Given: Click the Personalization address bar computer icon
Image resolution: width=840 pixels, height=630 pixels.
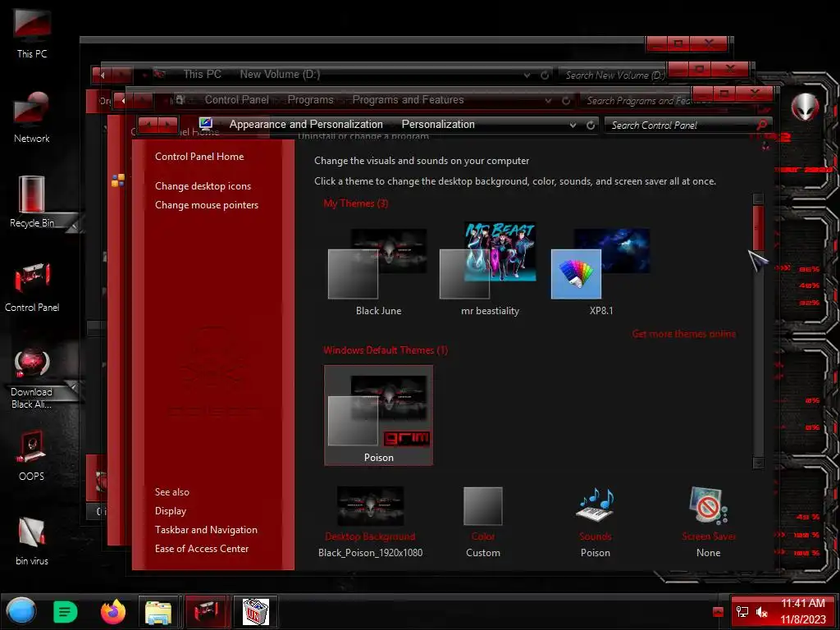Looking at the screenshot, I should [x=206, y=125].
